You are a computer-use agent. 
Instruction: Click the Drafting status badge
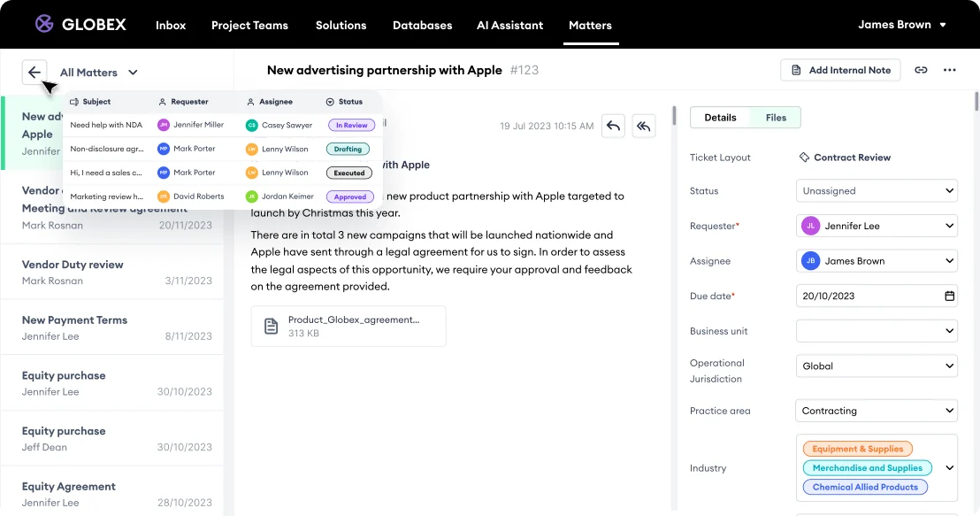pyautogui.click(x=348, y=149)
